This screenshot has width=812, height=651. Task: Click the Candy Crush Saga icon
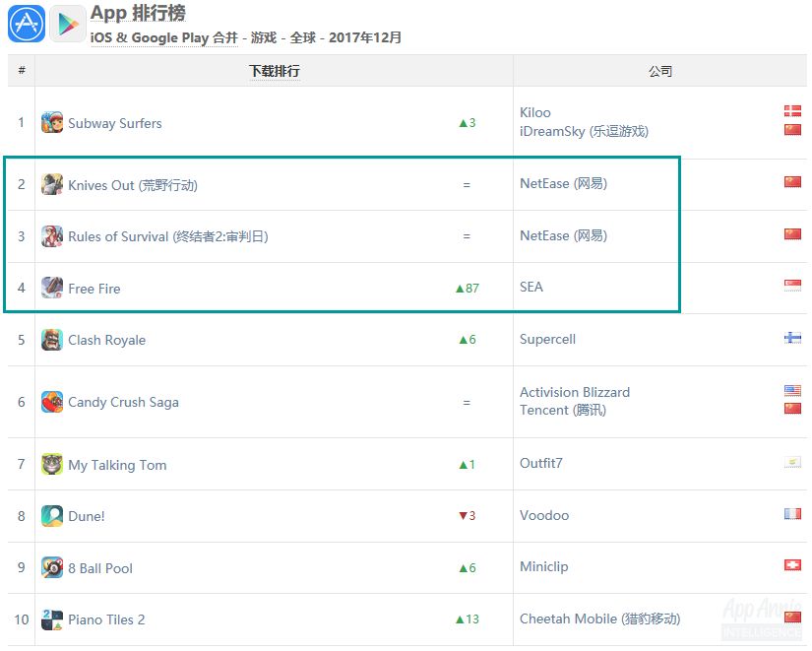click(x=52, y=402)
